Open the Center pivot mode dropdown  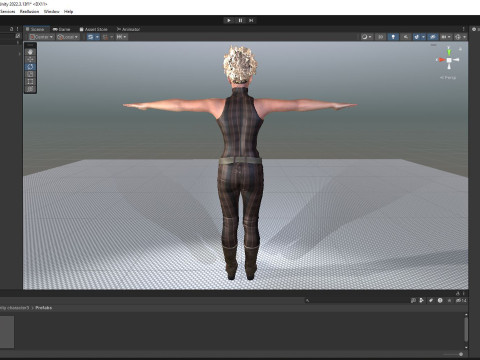coord(41,37)
